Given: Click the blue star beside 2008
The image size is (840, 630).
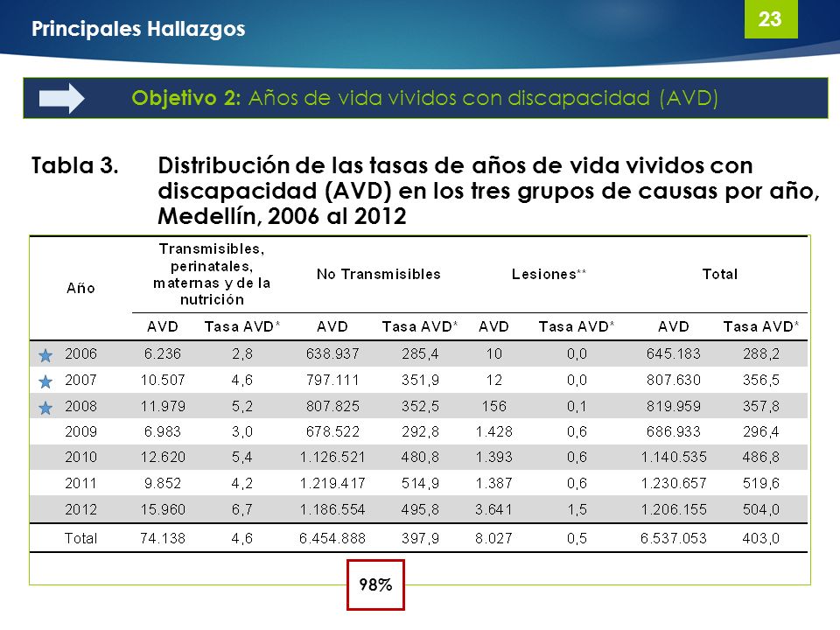Looking at the screenshot, I should tap(45, 409).
